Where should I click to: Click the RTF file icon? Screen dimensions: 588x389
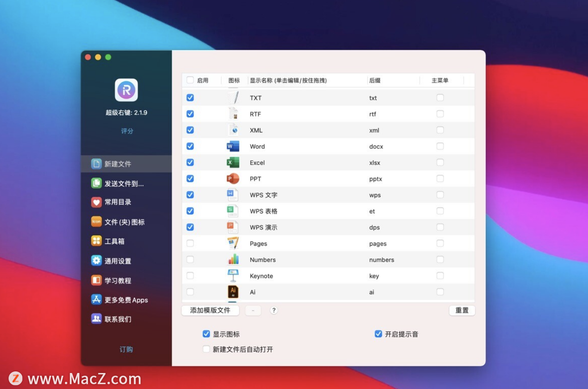click(233, 114)
